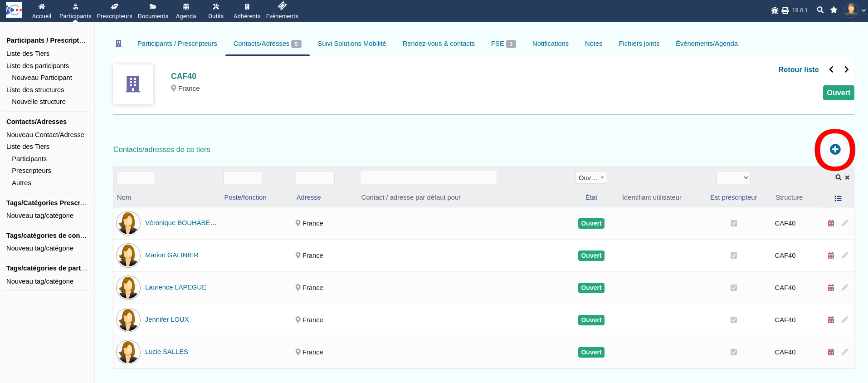Go to next record arrow
The image size is (868, 383).
click(846, 69)
